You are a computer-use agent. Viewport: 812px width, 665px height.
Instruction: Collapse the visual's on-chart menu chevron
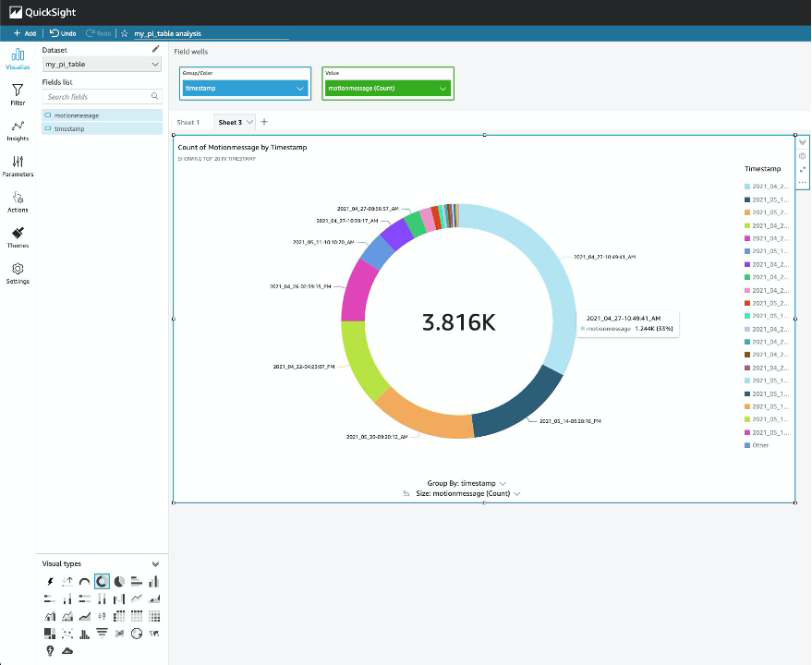pos(802,142)
